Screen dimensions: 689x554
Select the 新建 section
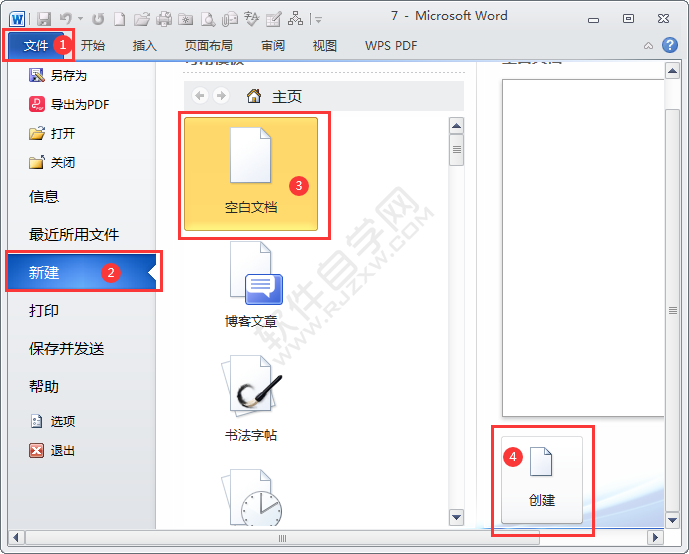pos(81,272)
